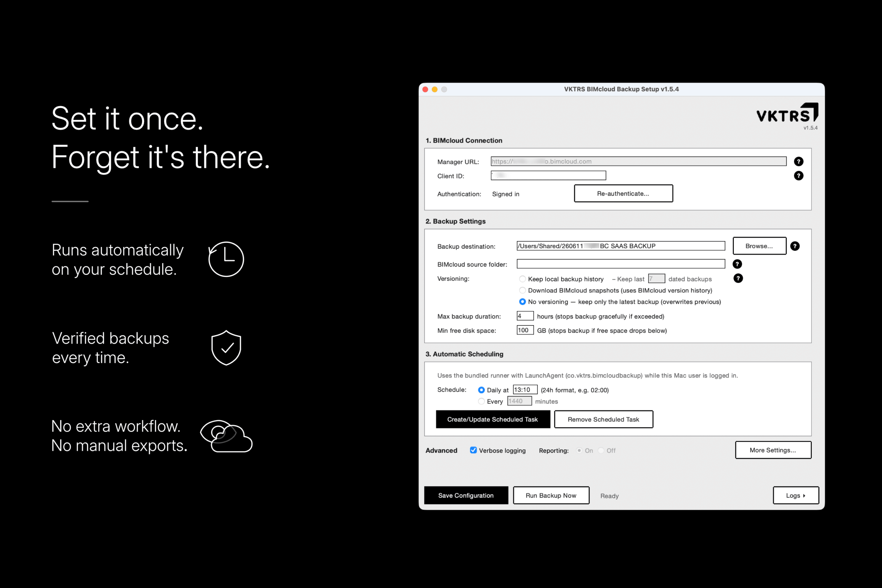The height and width of the screenshot is (588, 882).
Task: Edit the Max backup duration hours field
Action: point(525,316)
